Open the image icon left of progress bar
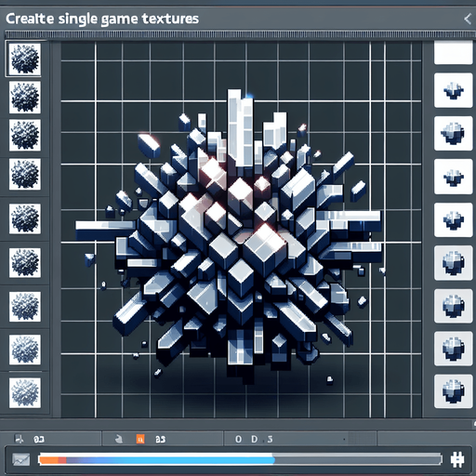The width and height of the screenshot is (476, 476). coord(21,459)
